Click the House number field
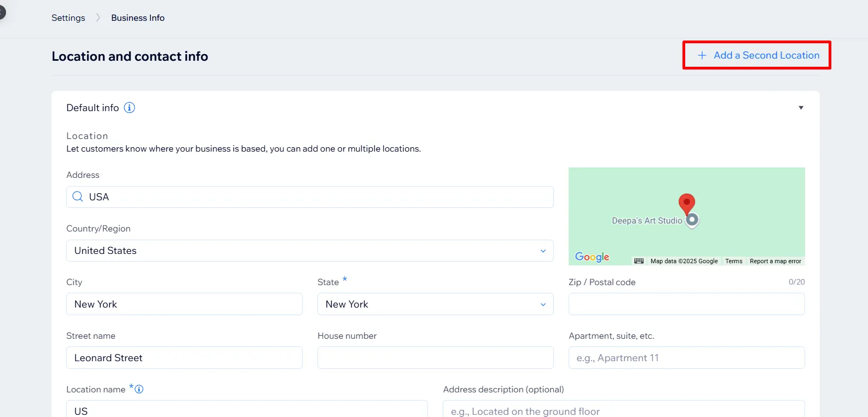The height and width of the screenshot is (417, 868). point(435,358)
